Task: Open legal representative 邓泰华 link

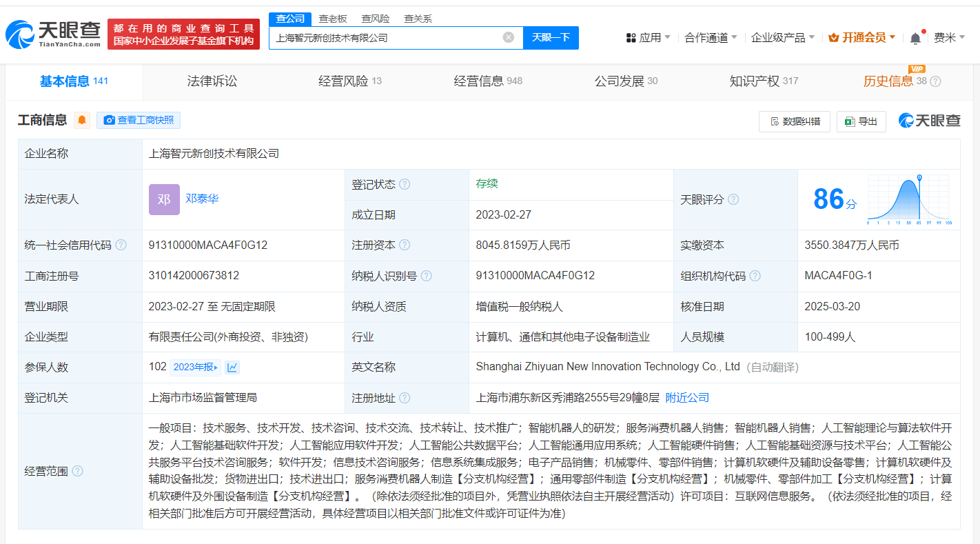Action: click(202, 199)
